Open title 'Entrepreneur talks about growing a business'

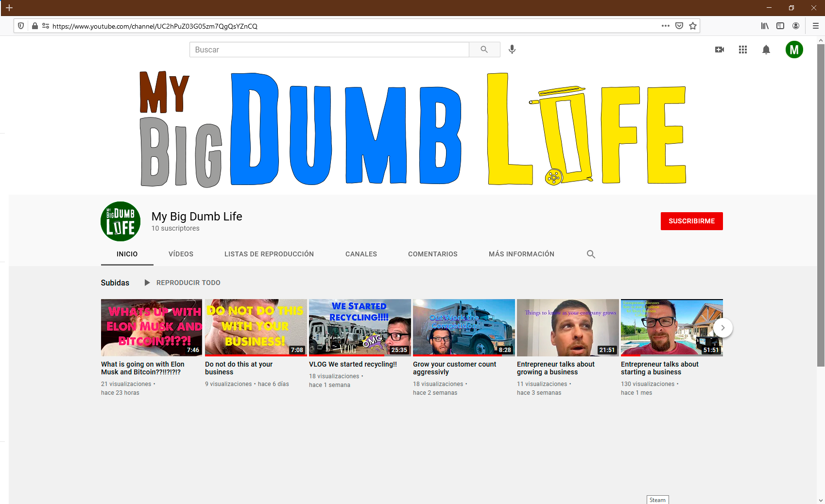click(x=556, y=368)
